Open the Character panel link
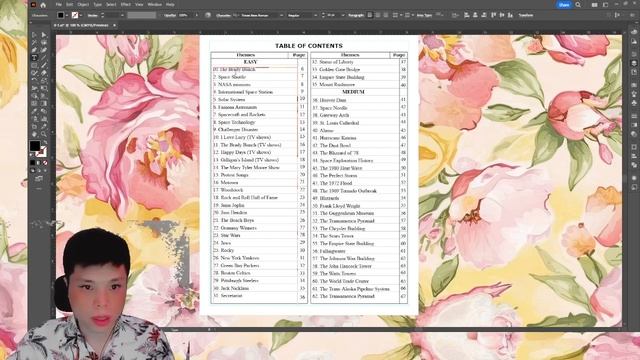 pyautogui.click(x=224, y=15)
